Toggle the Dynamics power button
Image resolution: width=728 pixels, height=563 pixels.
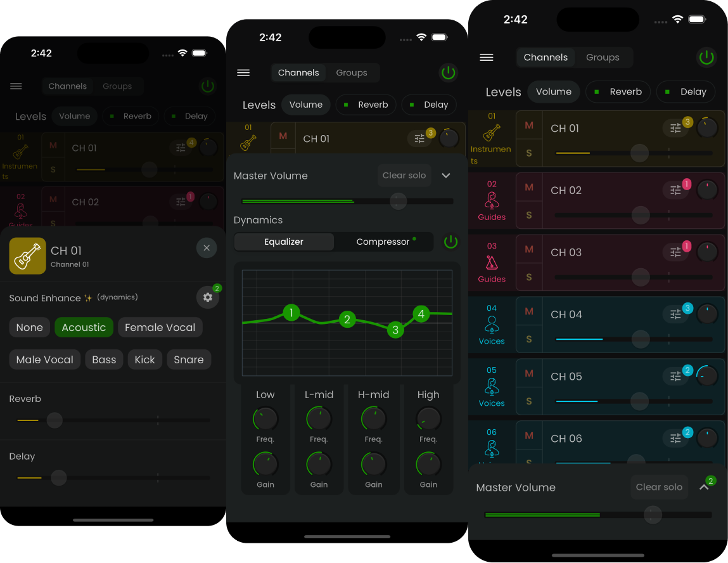click(x=450, y=242)
